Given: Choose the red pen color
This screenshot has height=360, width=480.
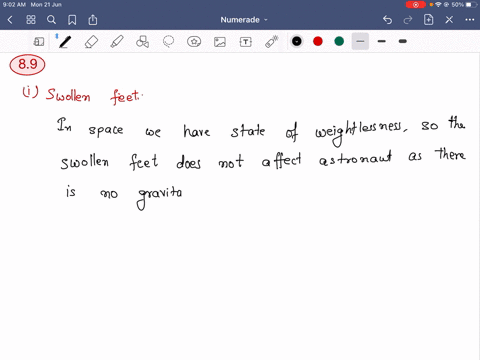Looking at the screenshot, I should click(x=318, y=41).
